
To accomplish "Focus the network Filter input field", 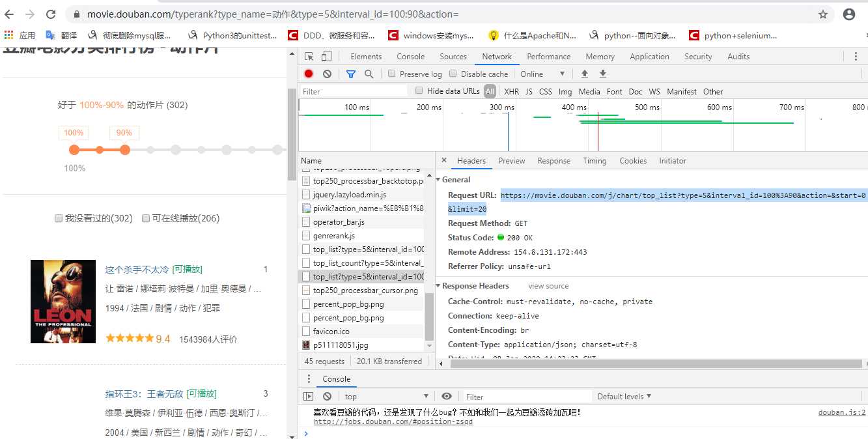I will (354, 91).
